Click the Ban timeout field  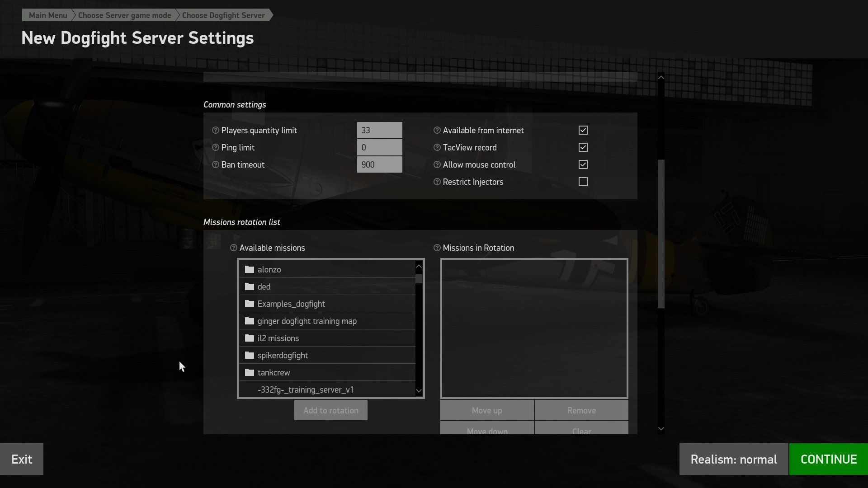380,164
